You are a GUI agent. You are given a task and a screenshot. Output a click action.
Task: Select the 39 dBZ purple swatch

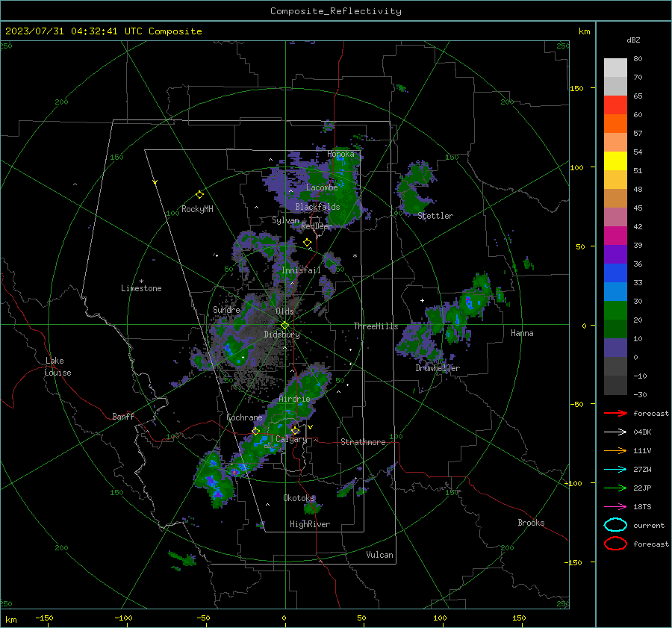[615, 254]
